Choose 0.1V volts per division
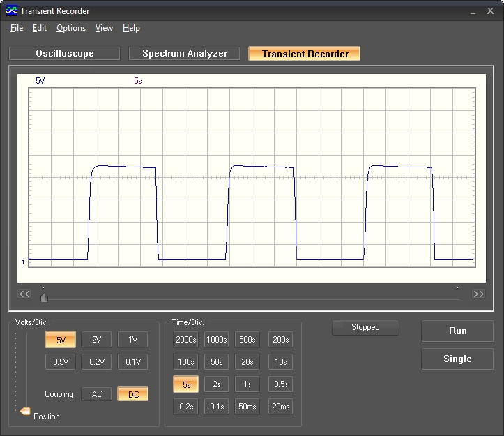 click(x=132, y=362)
